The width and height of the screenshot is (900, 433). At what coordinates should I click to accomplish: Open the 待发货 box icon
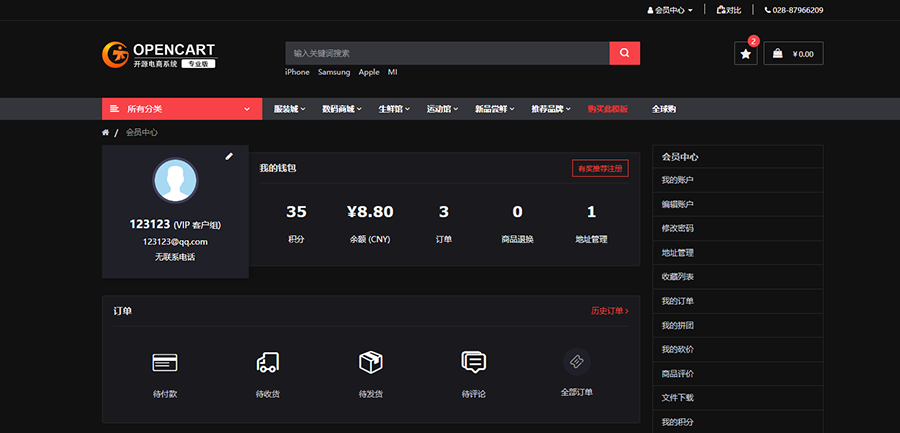point(370,362)
